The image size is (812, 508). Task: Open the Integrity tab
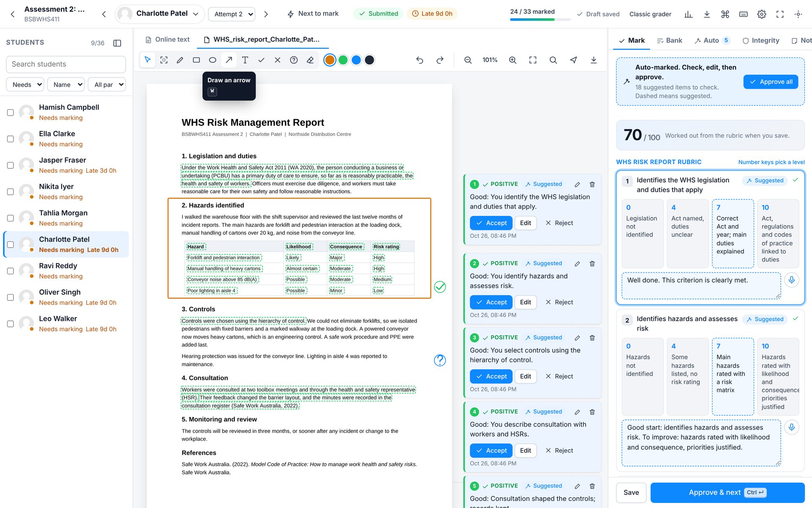pyautogui.click(x=761, y=40)
